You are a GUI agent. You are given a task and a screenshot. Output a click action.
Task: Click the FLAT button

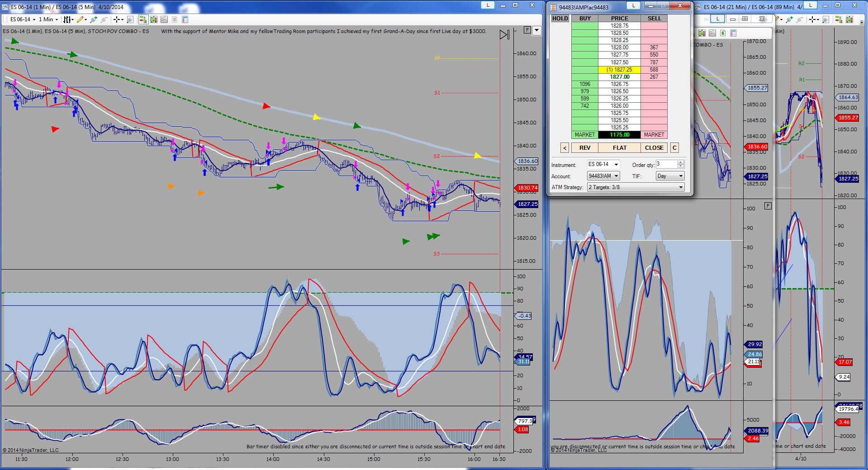(x=620, y=148)
